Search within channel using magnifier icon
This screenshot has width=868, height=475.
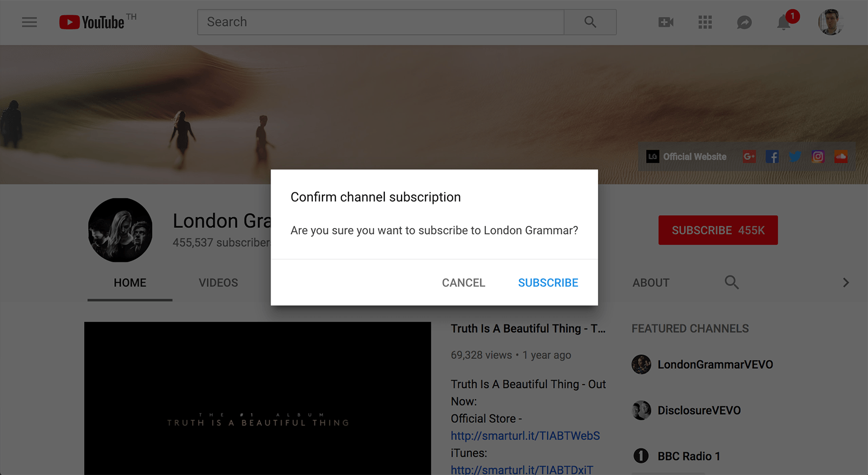(x=732, y=282)
